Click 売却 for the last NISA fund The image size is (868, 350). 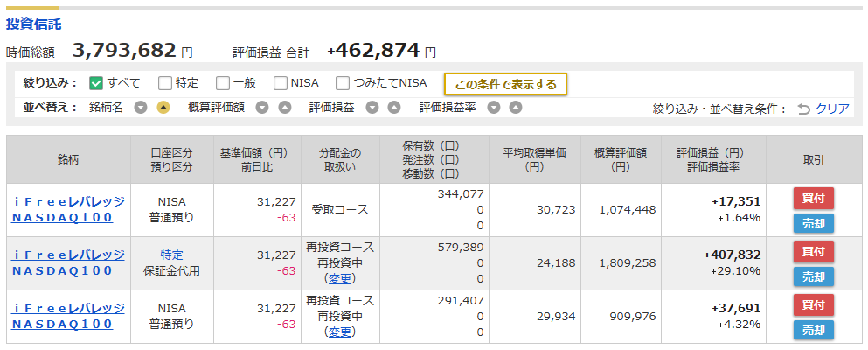pos(814,330)
